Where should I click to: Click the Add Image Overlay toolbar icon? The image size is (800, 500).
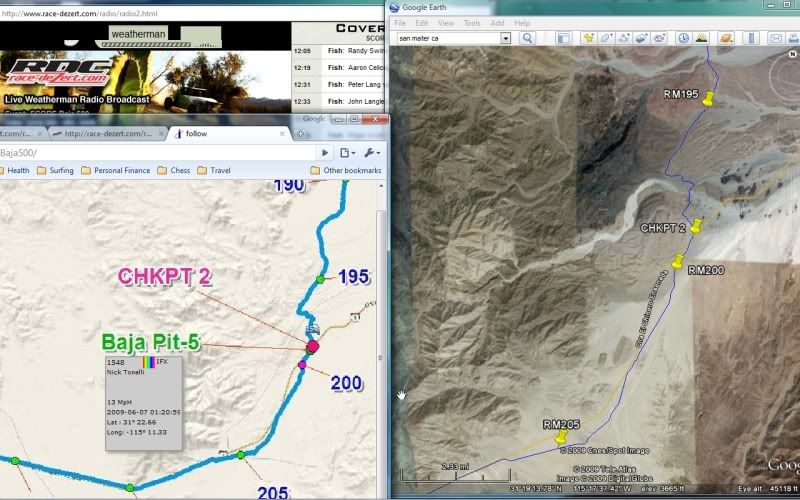[641, 38]
